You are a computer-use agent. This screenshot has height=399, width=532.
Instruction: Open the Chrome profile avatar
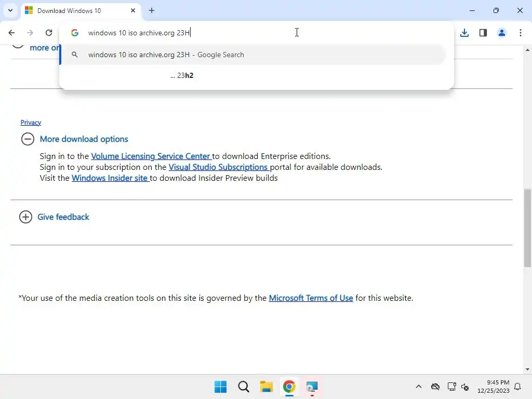tap(502, 33)
